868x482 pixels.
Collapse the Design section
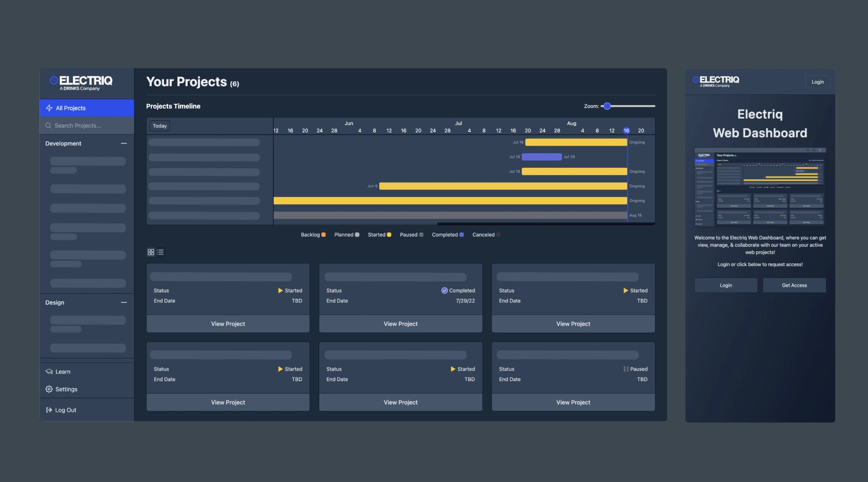point(123,302)
